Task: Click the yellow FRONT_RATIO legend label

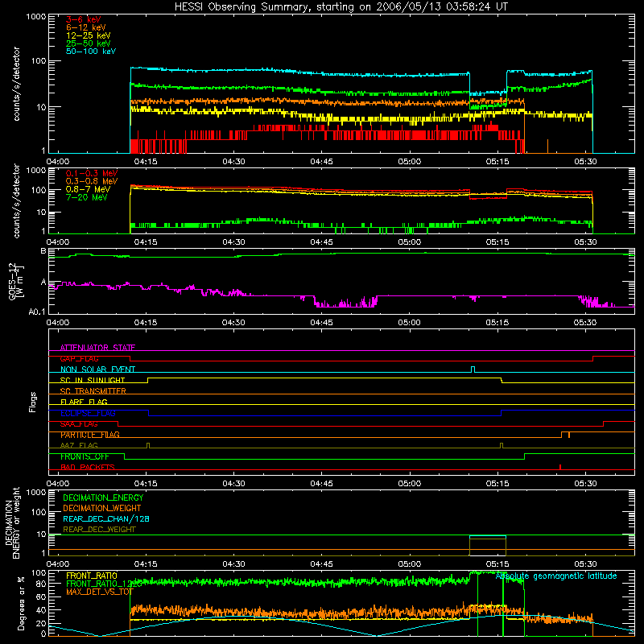Action: pos(92,576)
